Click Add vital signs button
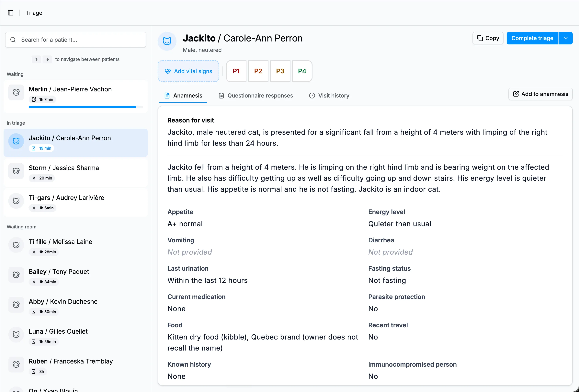This screenshot has width=579, height=392. click(188, 71)
